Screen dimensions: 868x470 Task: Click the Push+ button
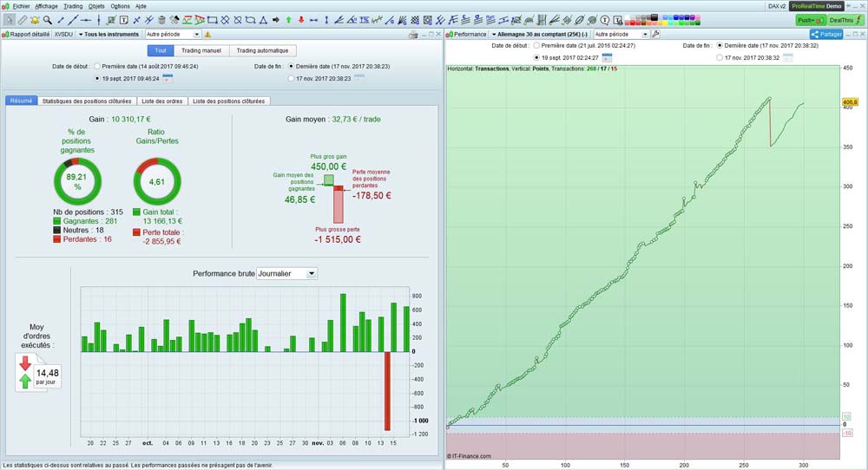[811, 21]
